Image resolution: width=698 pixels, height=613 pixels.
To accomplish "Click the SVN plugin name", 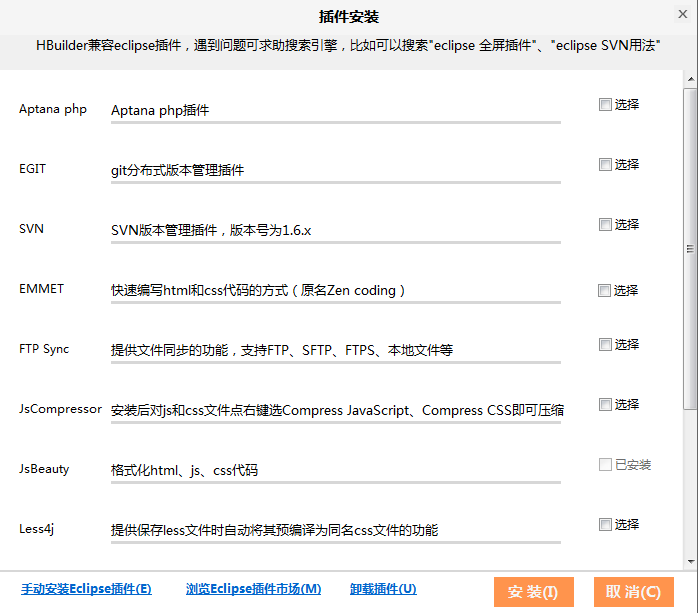I will [31, 229].
